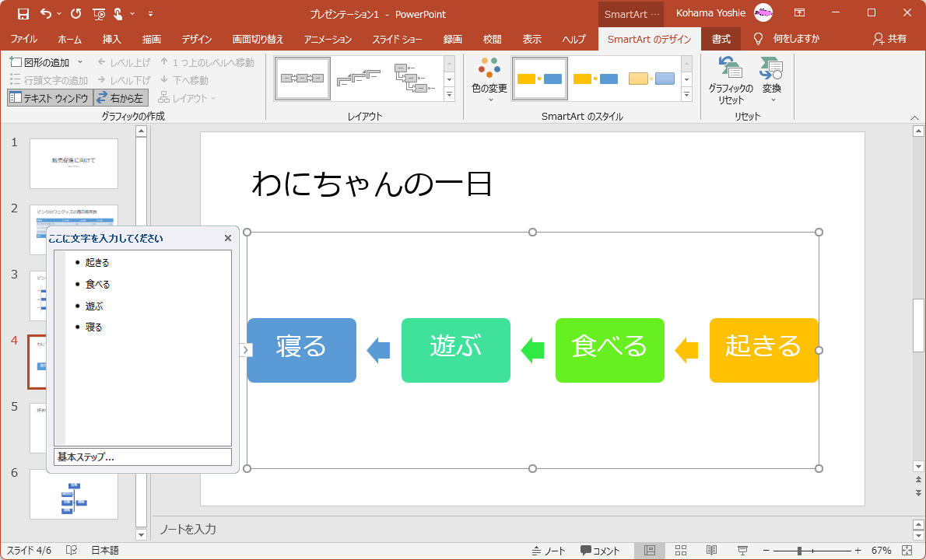Open the デザイン tab
The height and width of the screenshot is (560, 926).
pos(197,39)
